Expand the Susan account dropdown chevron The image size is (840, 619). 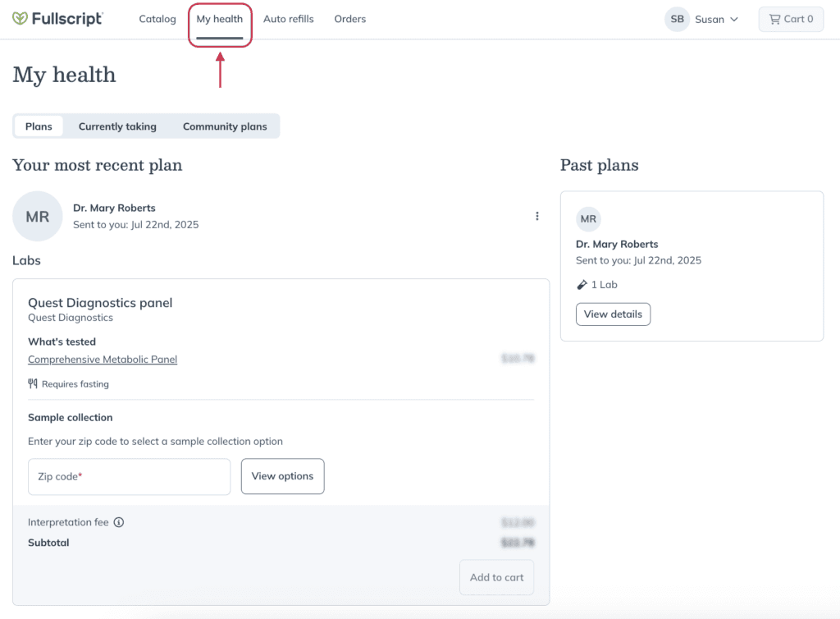[734, 20]
